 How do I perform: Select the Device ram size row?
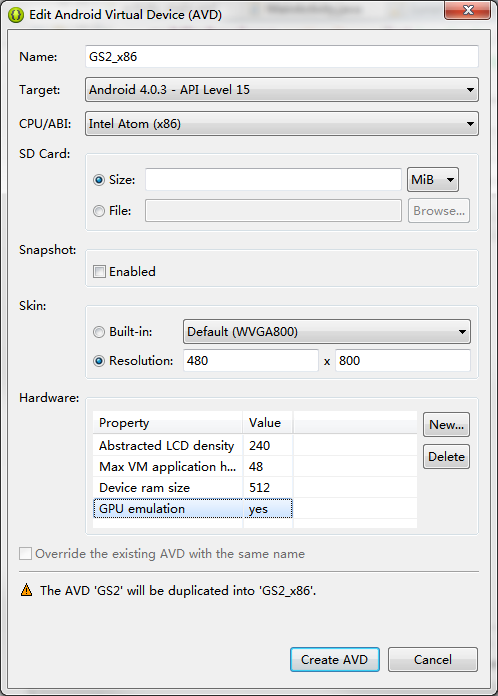tap(255, 487)
